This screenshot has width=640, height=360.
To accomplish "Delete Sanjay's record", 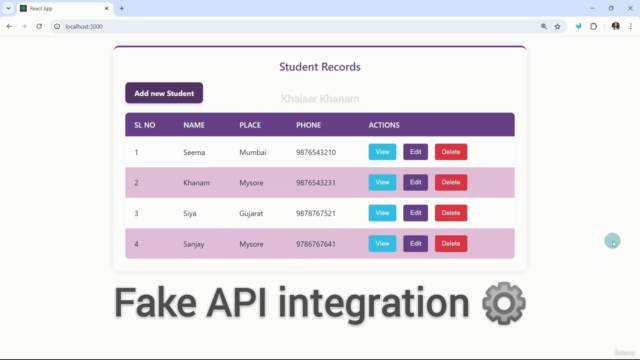I will pyautogui.click(x=451, y=244).
